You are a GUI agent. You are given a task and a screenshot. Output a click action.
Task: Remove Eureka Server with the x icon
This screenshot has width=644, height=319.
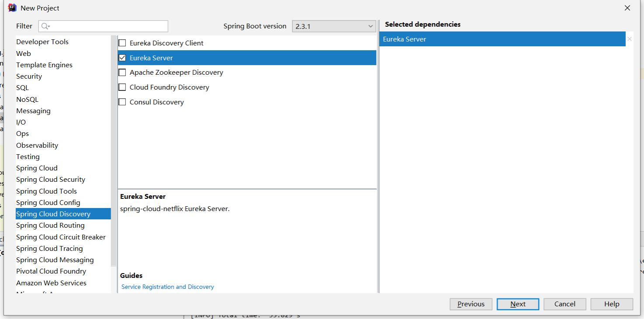[630, 39]
